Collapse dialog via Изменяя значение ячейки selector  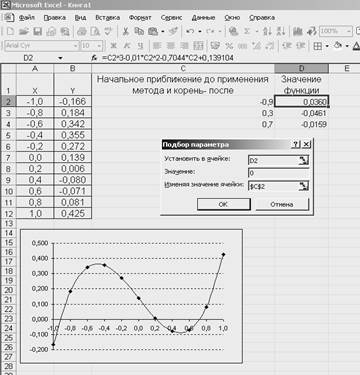[x=303, y=186]
